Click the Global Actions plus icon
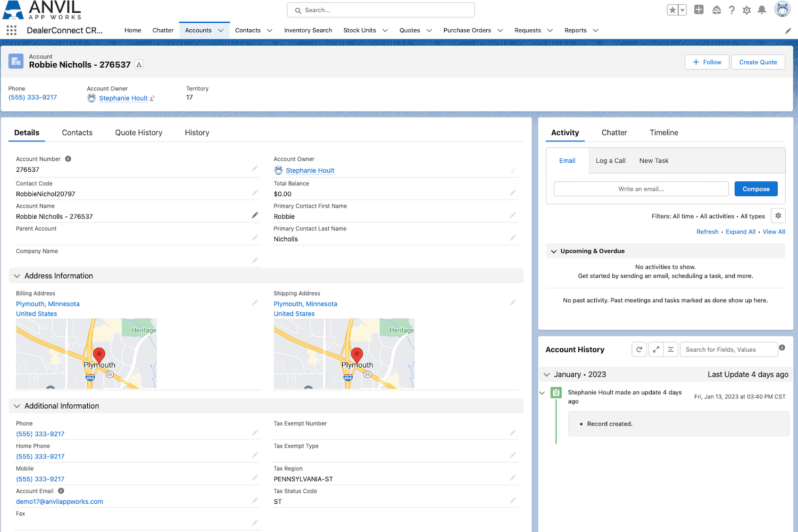The width and height of the screenshot is (798, 532). click(x=699, y=10)
